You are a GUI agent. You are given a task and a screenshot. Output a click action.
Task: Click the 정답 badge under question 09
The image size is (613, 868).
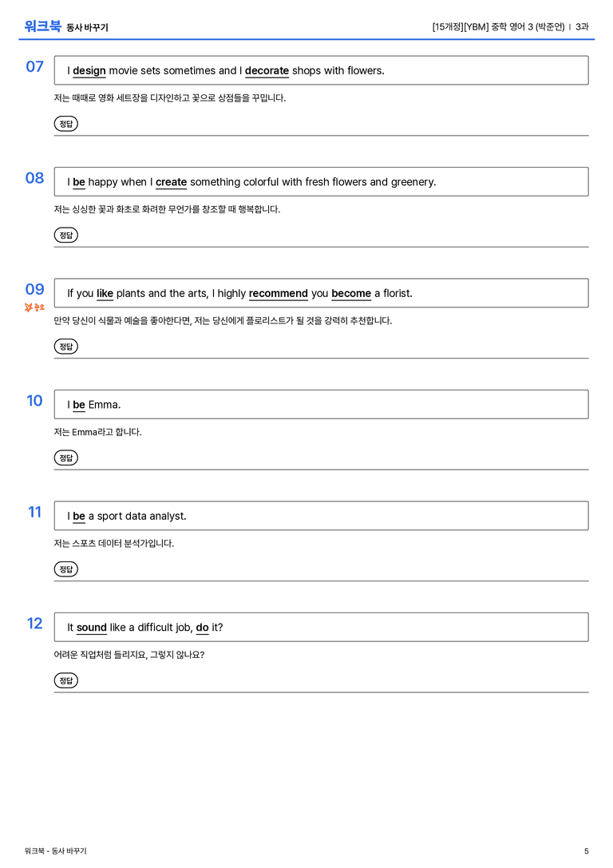coord(65,346)
